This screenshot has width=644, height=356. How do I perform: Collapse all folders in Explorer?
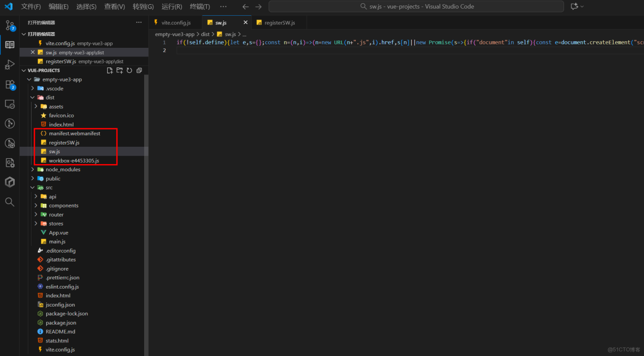pyautogui.click(x=139, y=70)
